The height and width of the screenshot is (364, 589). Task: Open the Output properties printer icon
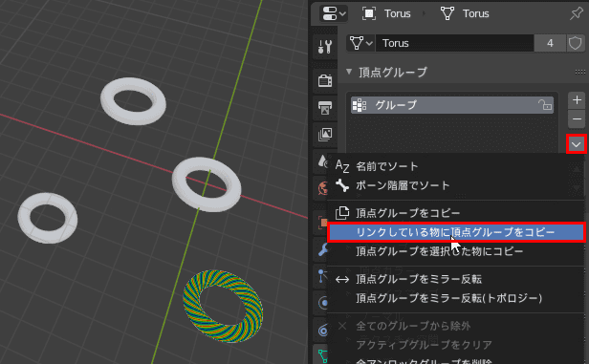click(x=325, y=108)
